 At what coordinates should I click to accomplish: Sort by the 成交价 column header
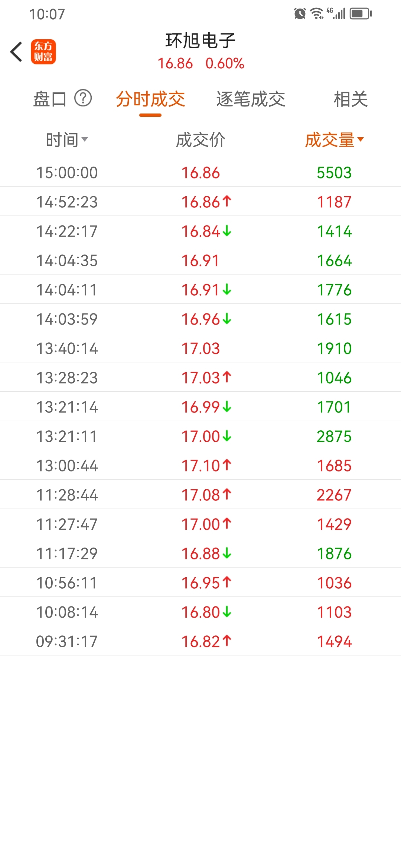click(200, 140)
